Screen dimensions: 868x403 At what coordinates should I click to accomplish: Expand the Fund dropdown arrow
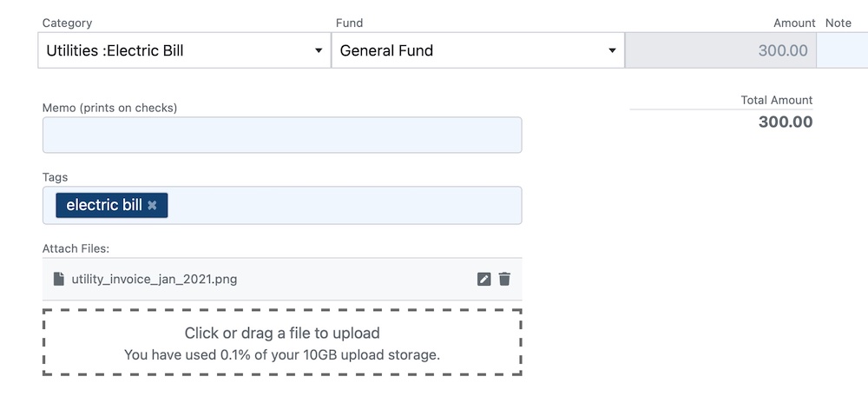[x=612, y=50]
